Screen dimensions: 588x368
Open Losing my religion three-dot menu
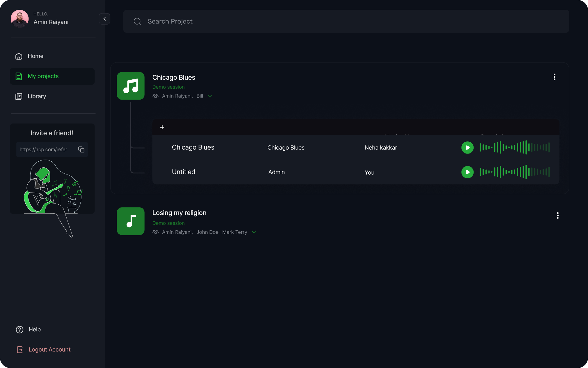(558, 216)
